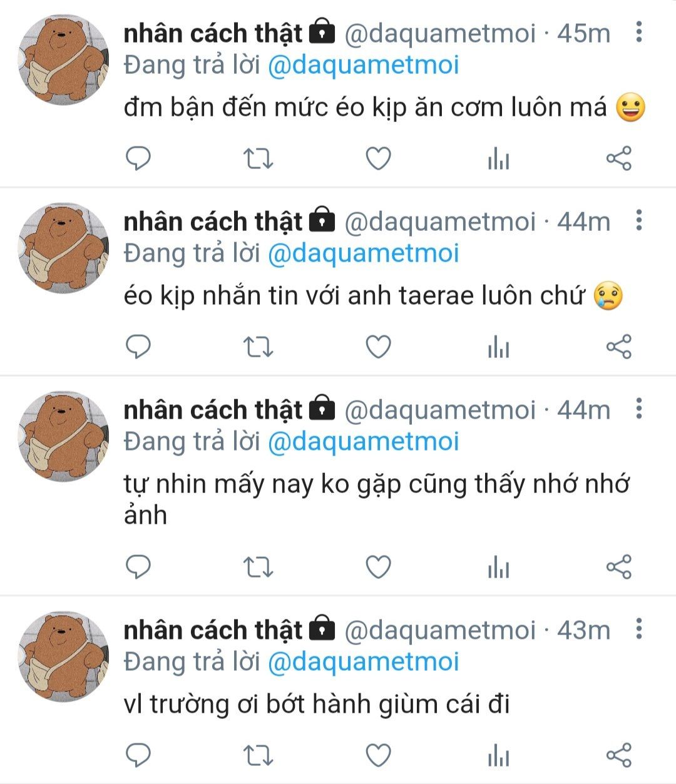
Task: Share the 45m tweet
Action: tap(619, 158)
